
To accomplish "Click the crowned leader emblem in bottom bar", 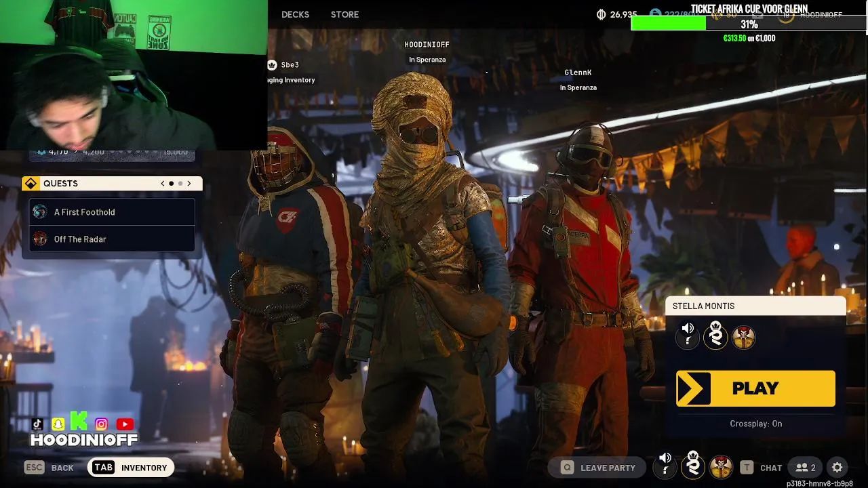I will click(x=693, y=465).
